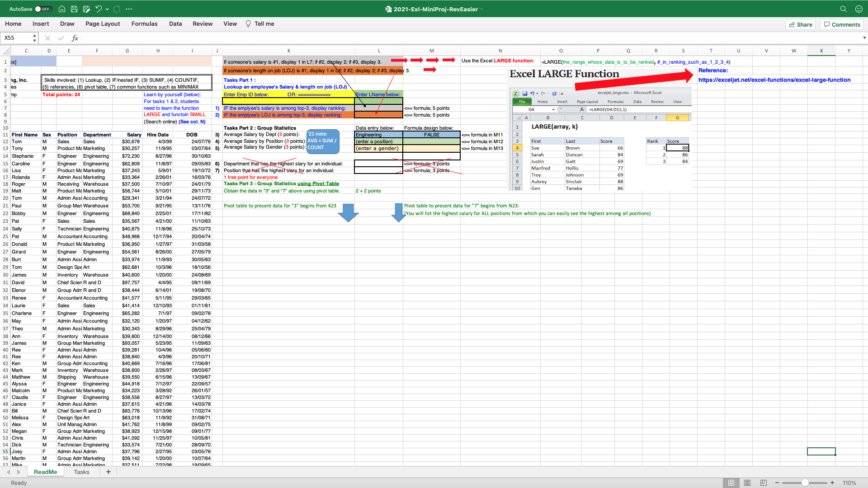Click the cancel X icon in formula bar
Image resolution: width=868 pixels, height=488 pixels.
coord(47,38)
